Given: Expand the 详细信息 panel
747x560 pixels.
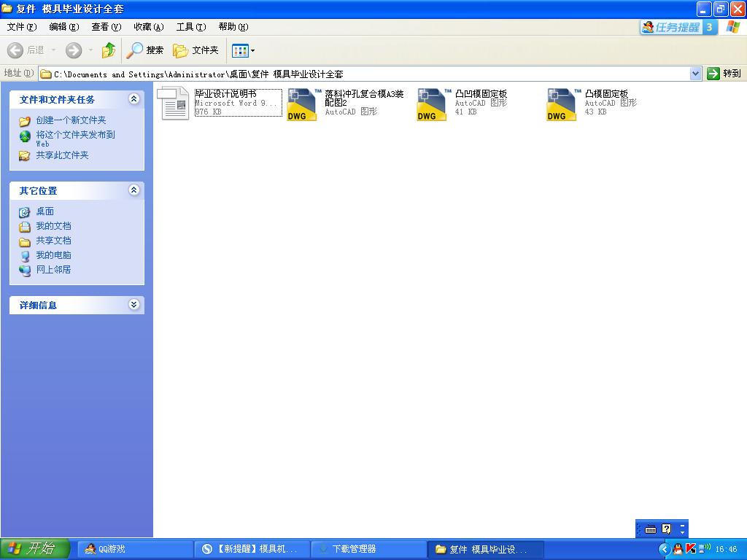Looking at the screenshot, I should click(x=134, y=305).
